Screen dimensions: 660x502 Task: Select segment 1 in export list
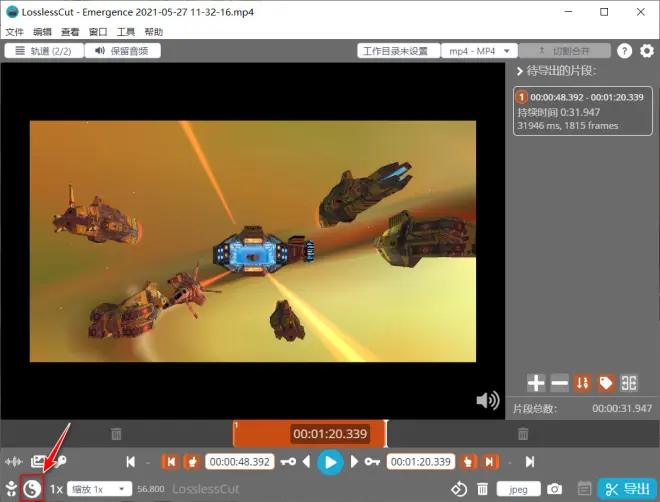(x=583, y=111)
